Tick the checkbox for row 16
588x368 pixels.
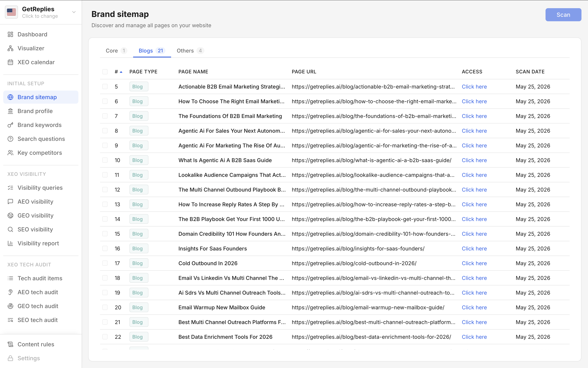(x=105, y=248)
